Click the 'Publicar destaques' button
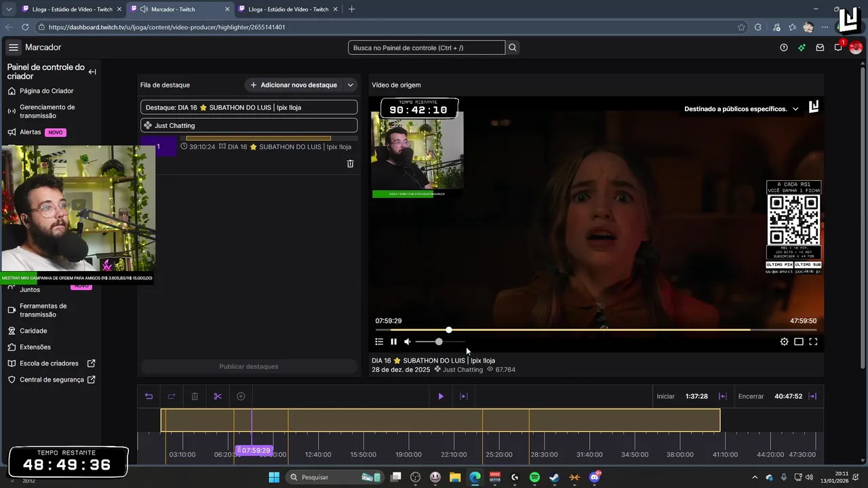Viewport: 868px width, 488px height. click(249, 367)
